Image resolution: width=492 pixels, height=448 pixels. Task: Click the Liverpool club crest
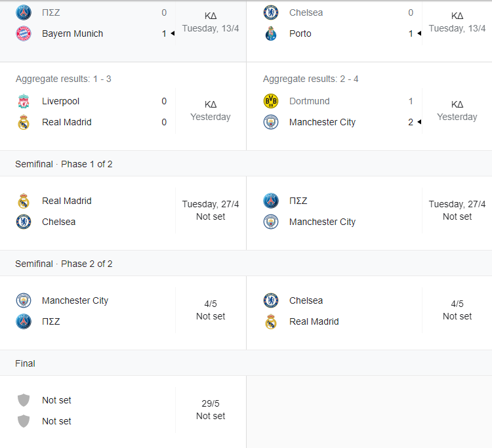coord(24,101)
